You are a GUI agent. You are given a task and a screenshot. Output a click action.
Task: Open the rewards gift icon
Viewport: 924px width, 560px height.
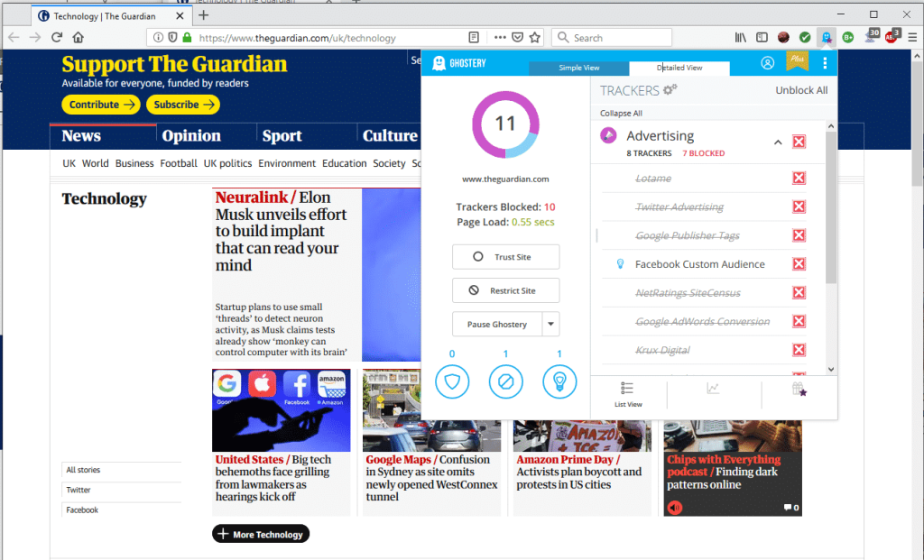tap(799, 389)
